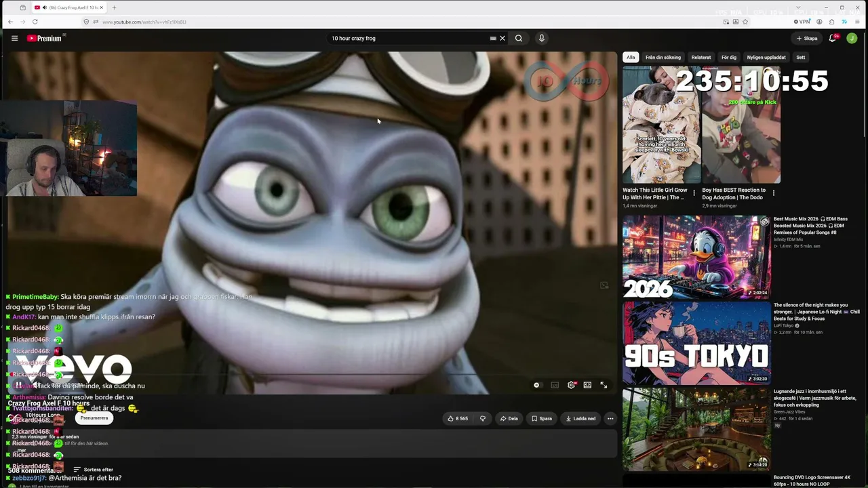The width and height of the screenshot is (868, 488).
Task: Like the video with 8 565 likes
Action: 458,418
